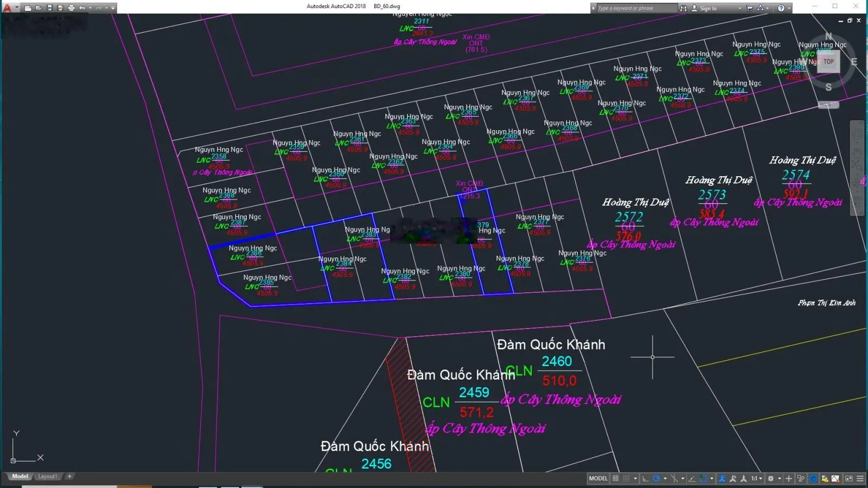Open the Sign In dropdown arrow

click(739, 8)
